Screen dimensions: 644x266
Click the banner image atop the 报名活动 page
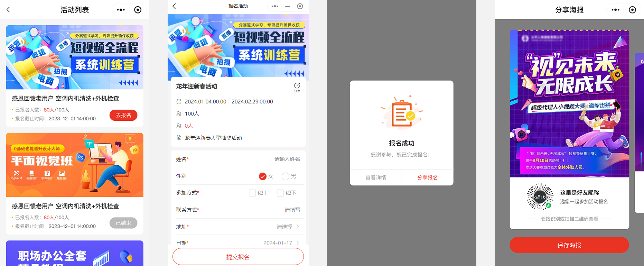[238, 47]
